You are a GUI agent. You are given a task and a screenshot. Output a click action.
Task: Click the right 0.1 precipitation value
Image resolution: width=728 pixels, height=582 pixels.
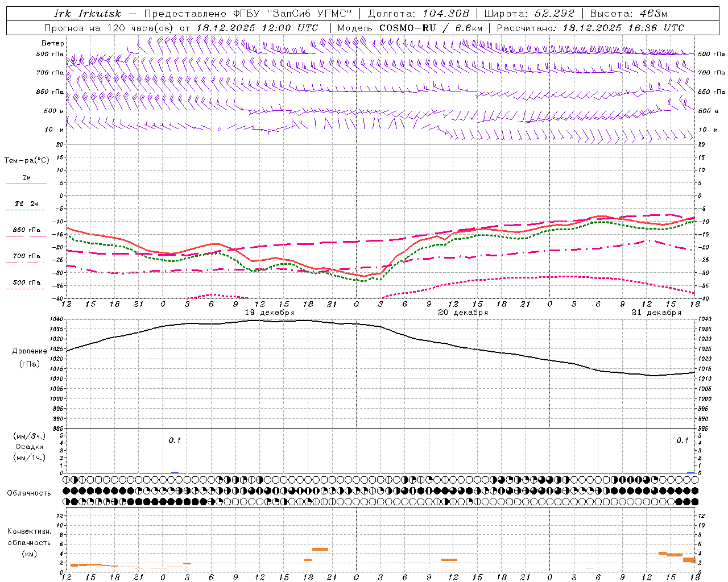click(x=682, y=440)
